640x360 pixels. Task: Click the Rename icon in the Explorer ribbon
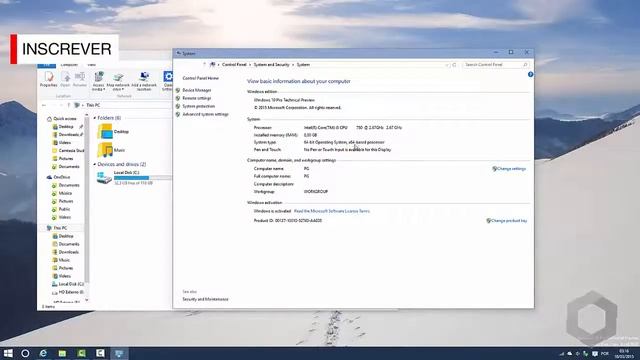tap(80, 79)
